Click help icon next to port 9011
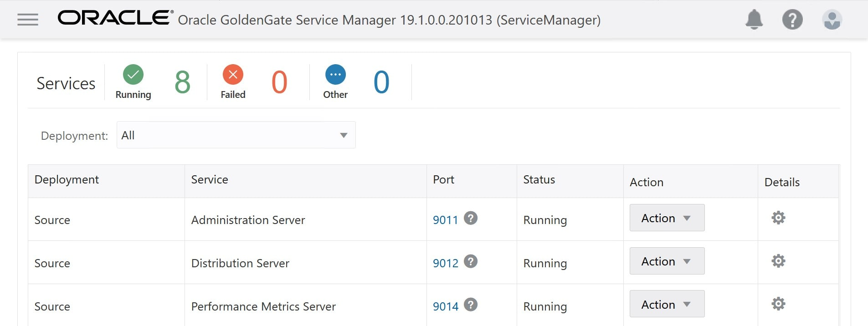This screenshot has width=868, height=326. 471,219
